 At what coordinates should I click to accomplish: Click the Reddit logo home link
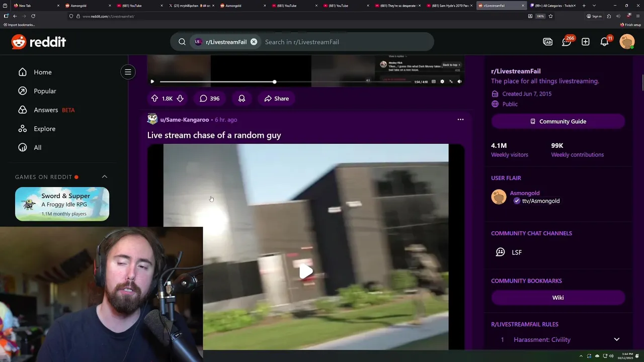[39, 42]
